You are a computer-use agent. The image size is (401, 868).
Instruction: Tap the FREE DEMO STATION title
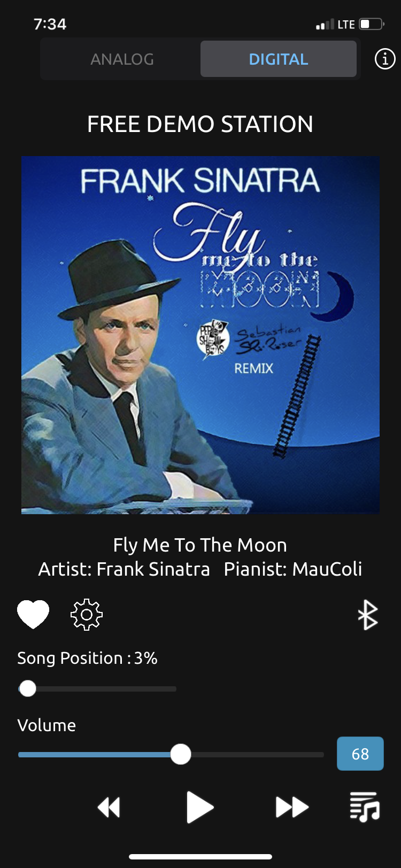pyautogui.click(x=200, y=125)
